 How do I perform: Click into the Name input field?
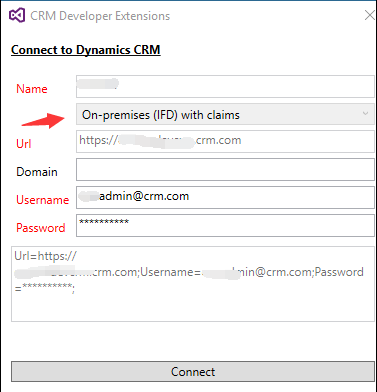coord(225,87)
